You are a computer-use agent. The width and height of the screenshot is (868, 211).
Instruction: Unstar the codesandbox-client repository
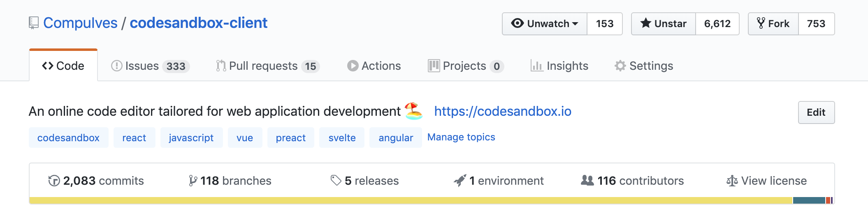tap(664, 24)
